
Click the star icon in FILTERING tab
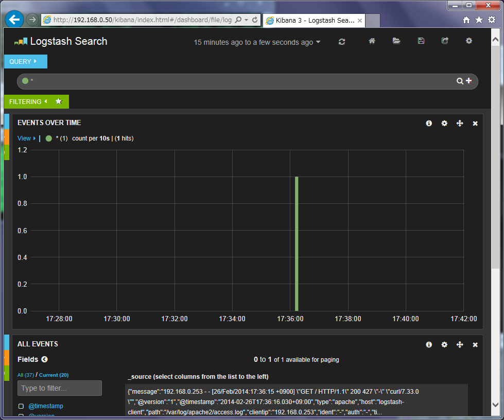[59, 101]
